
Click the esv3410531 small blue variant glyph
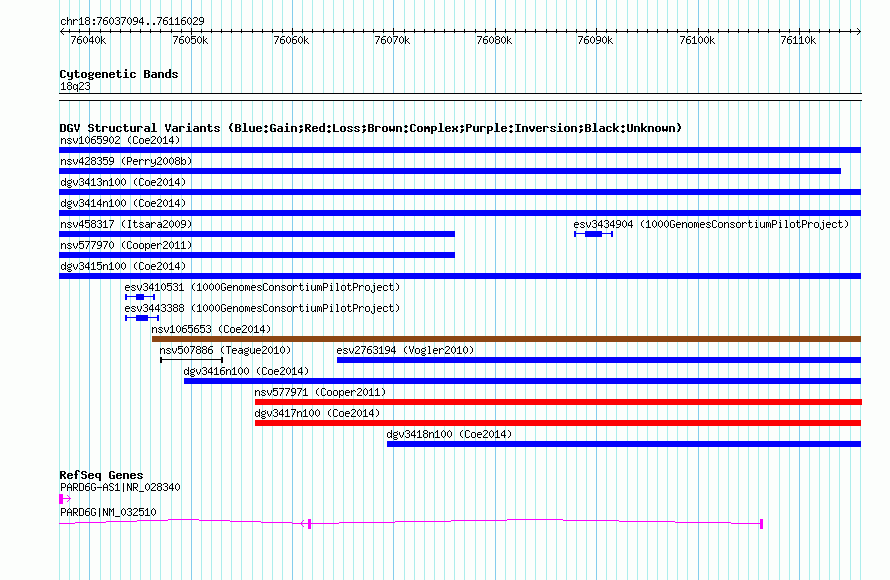(x=140, y=297)
